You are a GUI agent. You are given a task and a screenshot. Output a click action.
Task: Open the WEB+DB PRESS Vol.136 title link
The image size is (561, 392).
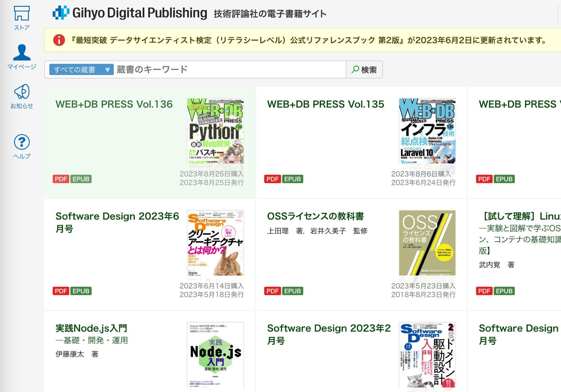pyautogui.click(x=114, y=104)
